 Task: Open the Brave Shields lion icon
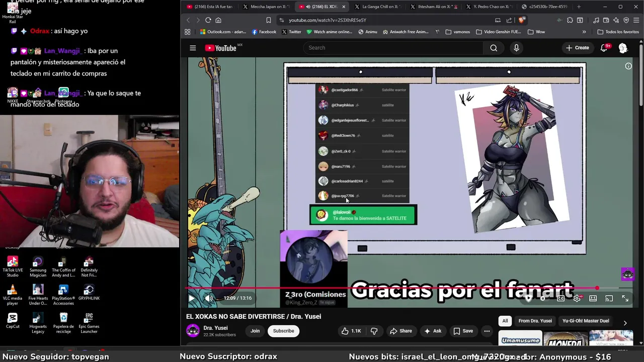pos(522,20)
